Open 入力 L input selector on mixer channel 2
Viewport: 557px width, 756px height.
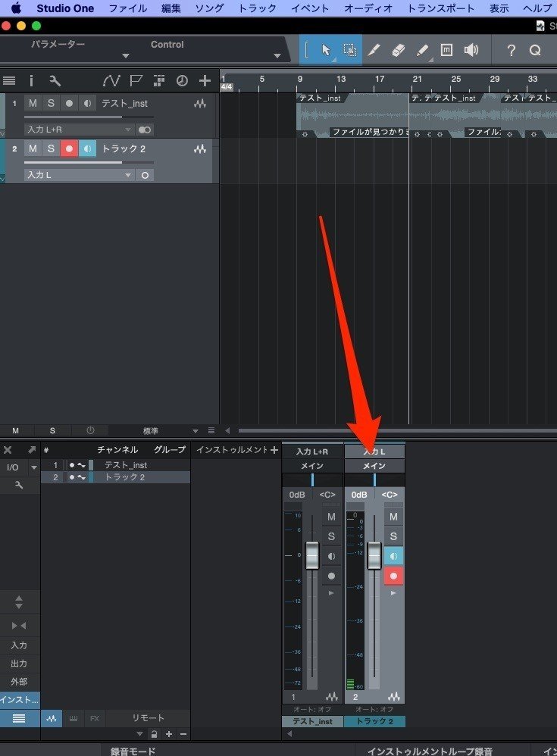(374, 451)
